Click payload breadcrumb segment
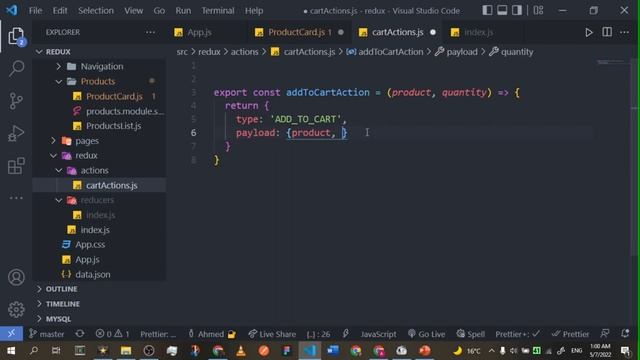 pos(462,52)
